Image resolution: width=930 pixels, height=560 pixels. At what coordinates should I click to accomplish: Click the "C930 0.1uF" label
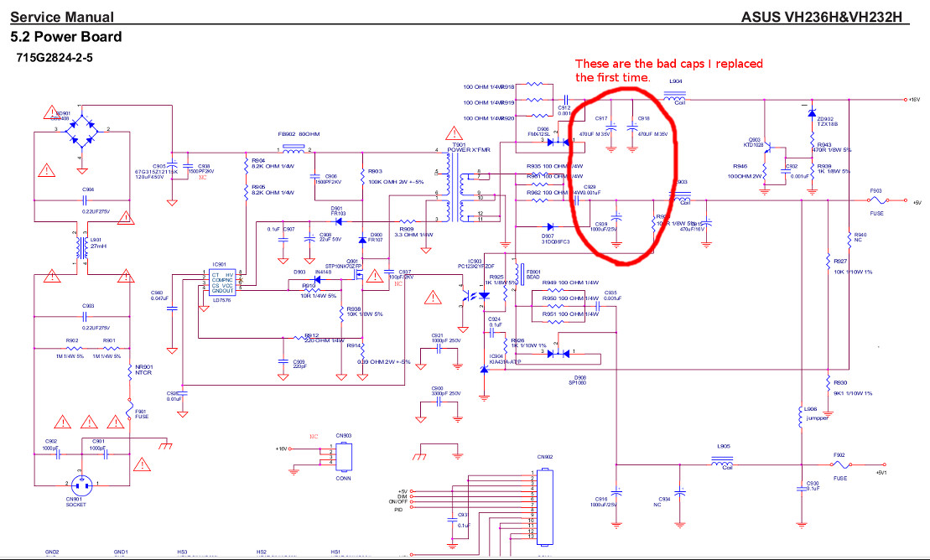(813, 486)
